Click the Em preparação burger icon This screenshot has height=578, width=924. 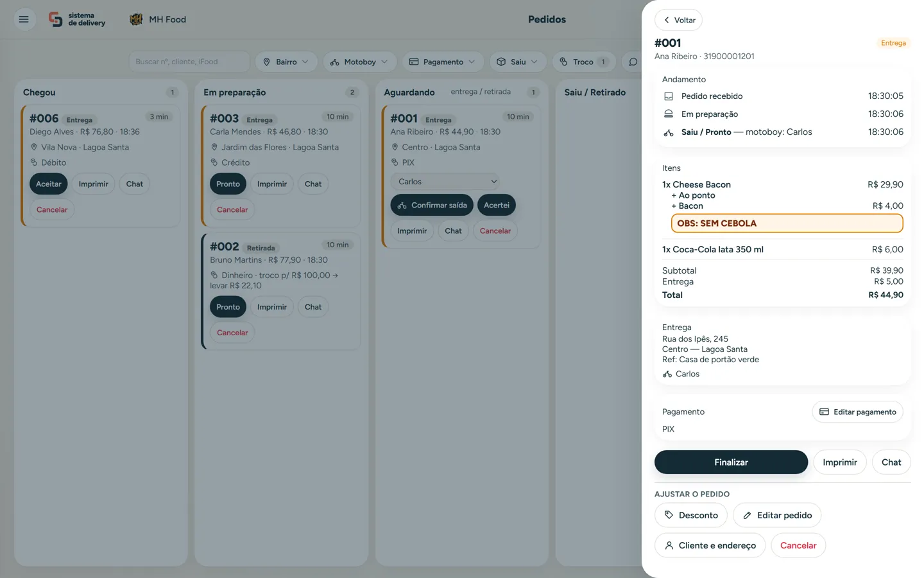(x=669, y=114)
